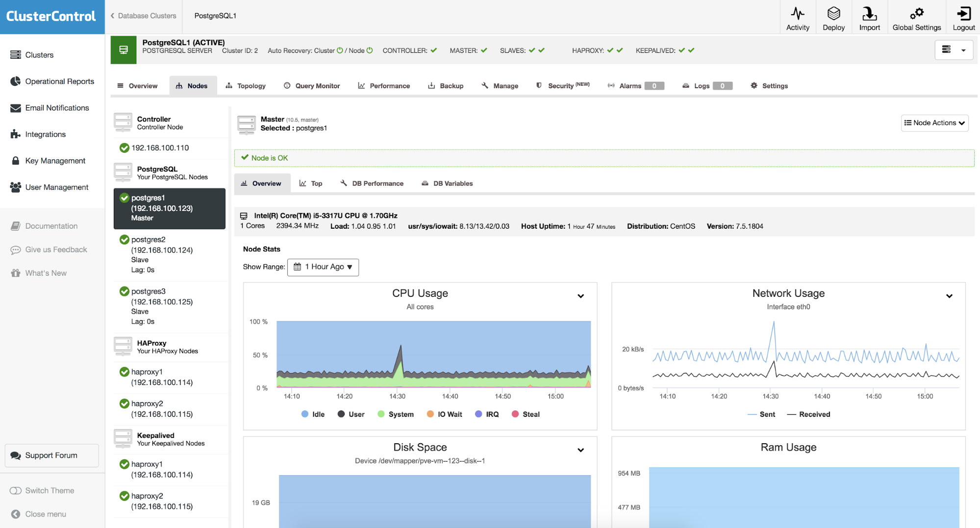
Task: Open DB Variables node tab
Action: point(447,183)
